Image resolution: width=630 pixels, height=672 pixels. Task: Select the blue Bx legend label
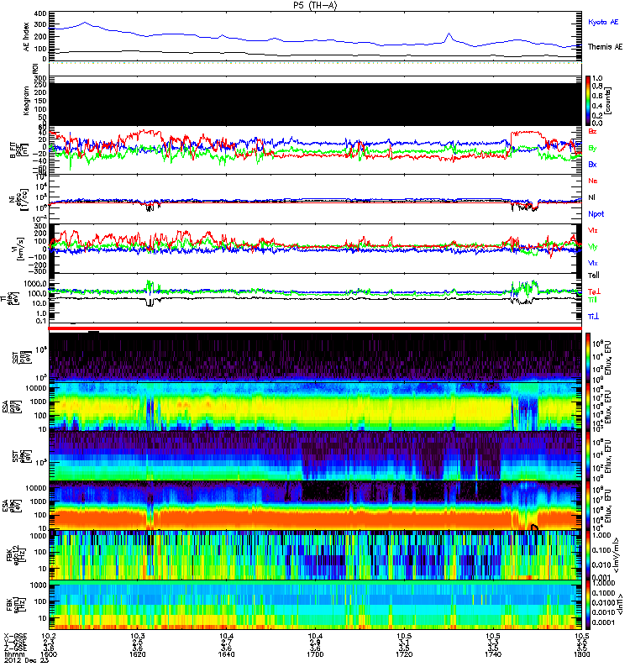coord(592,165)
